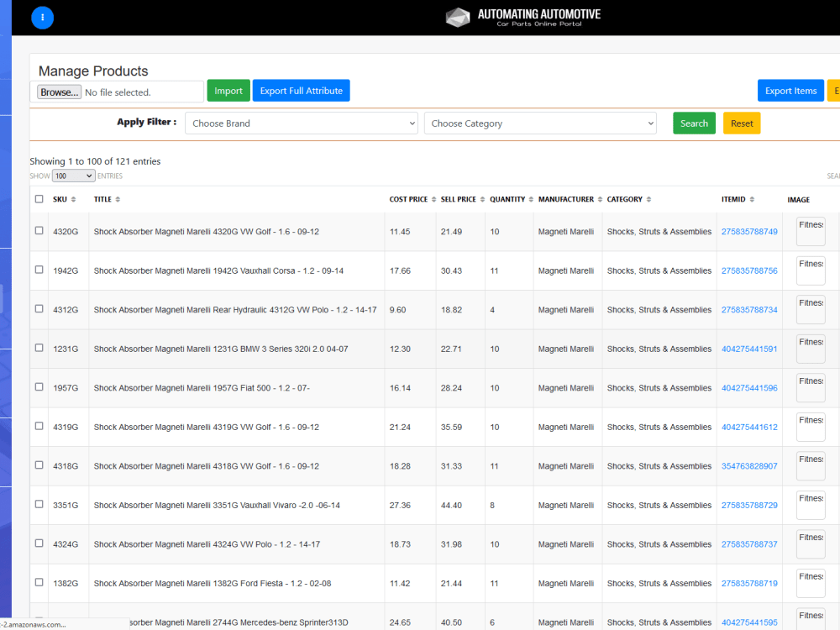Open the Choose Category dropdown

pyautogui.click(x=540, y=123)
